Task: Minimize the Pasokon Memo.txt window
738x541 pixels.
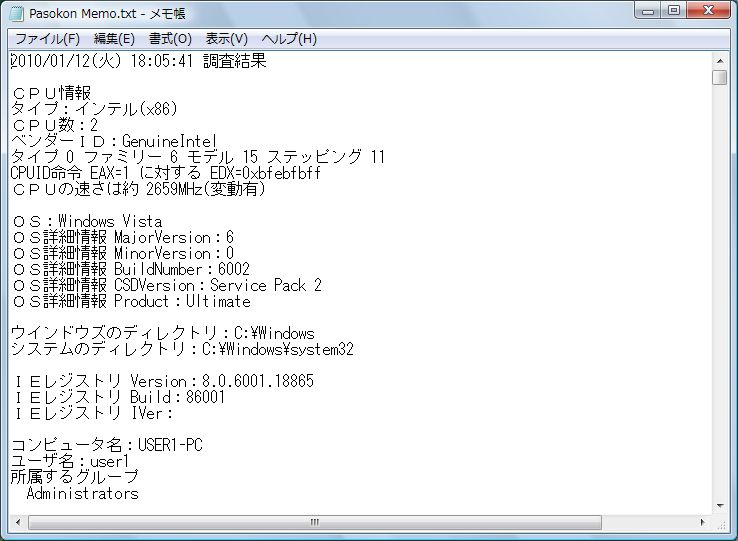Action: 648,10
